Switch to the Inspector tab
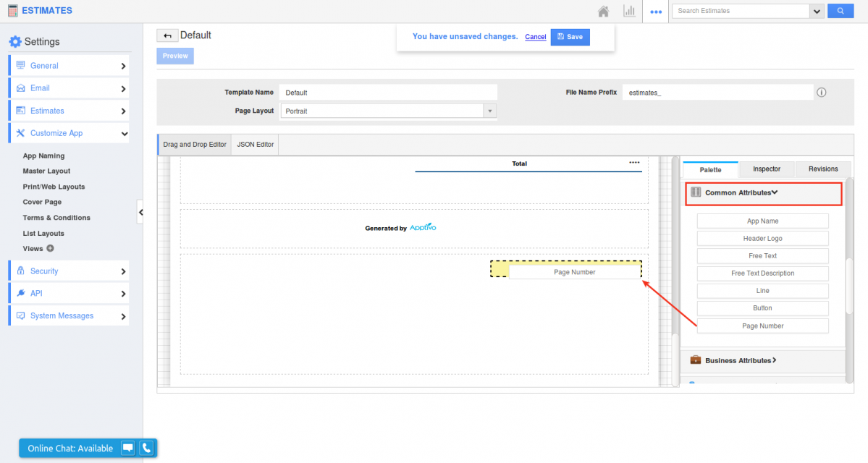The height and width of the screenshot is (463, 868). (766, 169)
